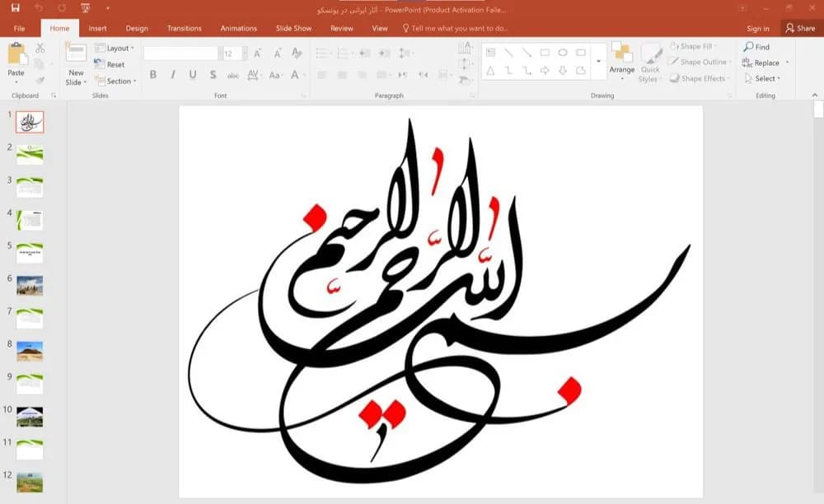Select slide 6 thumbnail
Image resolution: width=824 pixels, height=504 pixels.
coord(30,286)
